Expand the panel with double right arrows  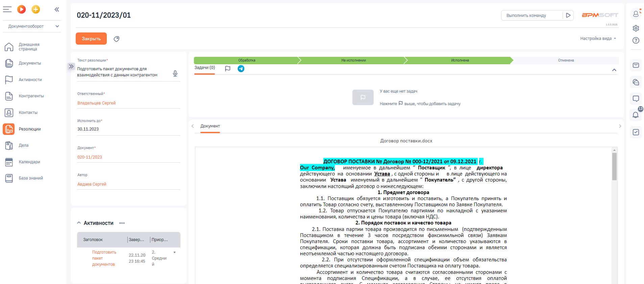71,66
